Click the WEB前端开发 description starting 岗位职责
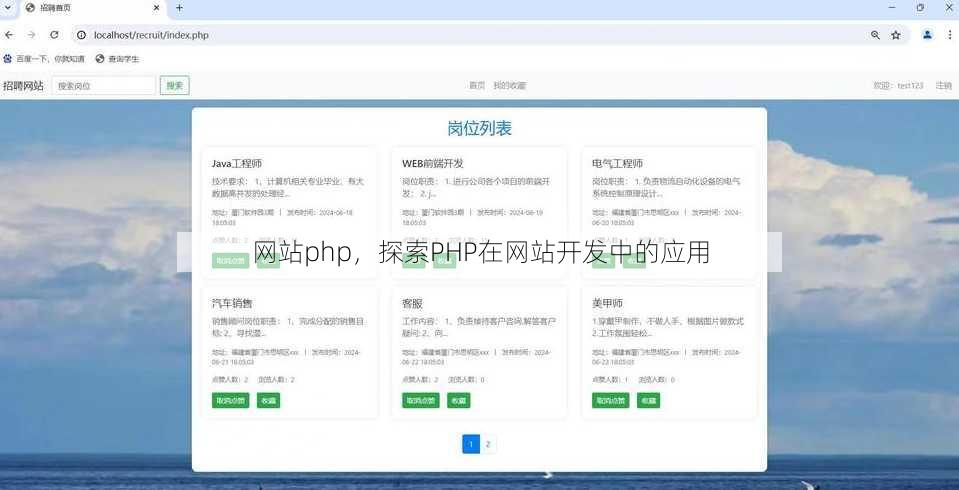Screen dimensions: 959x490 (477, 188)
